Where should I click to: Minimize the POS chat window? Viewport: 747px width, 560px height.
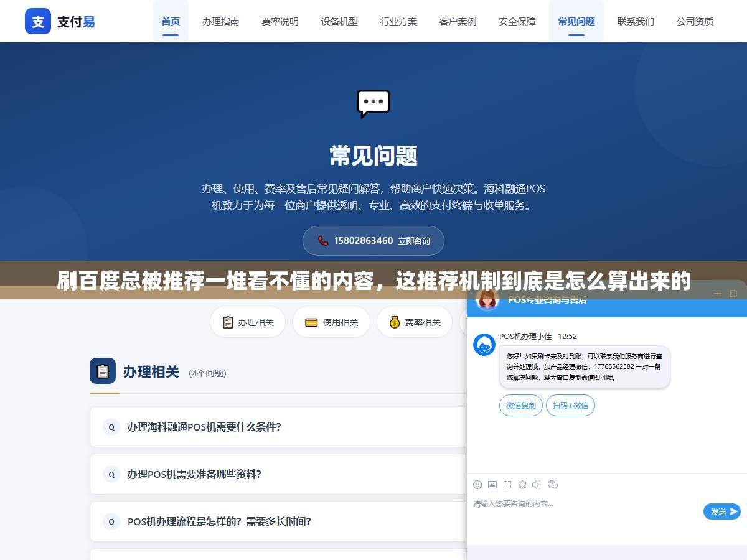tap(718, 294)
